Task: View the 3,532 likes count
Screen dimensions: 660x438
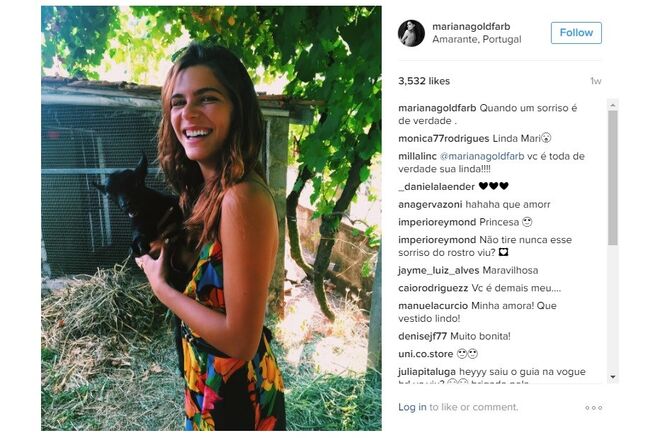Action: point(424,80)
